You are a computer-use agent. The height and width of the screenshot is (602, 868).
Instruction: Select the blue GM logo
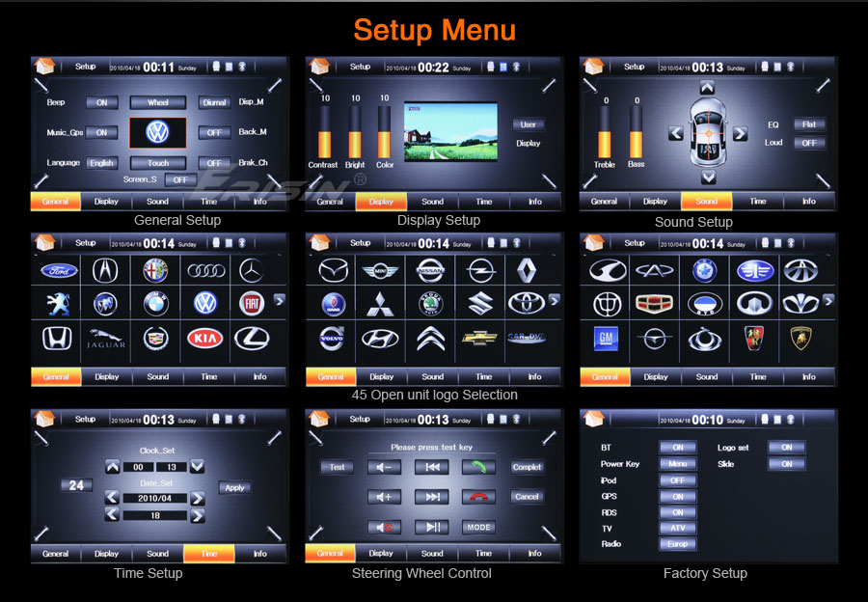(606, 338)
